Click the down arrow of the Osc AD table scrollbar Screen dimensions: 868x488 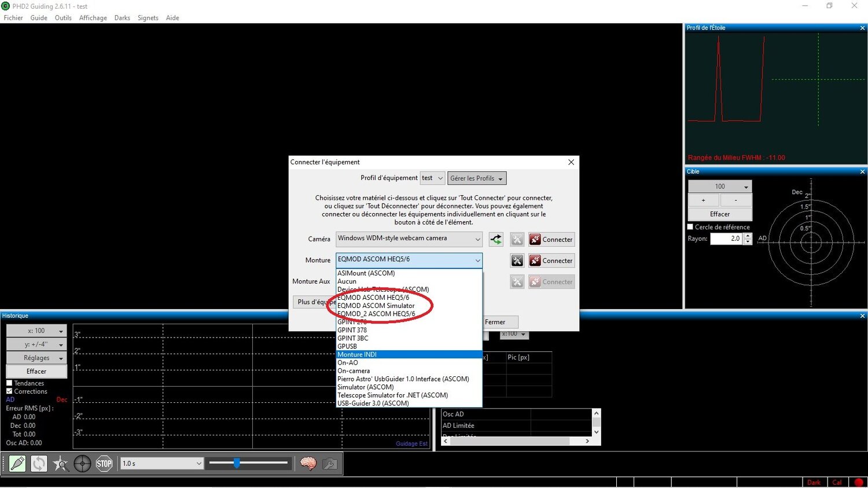click(x=597, y=432)
